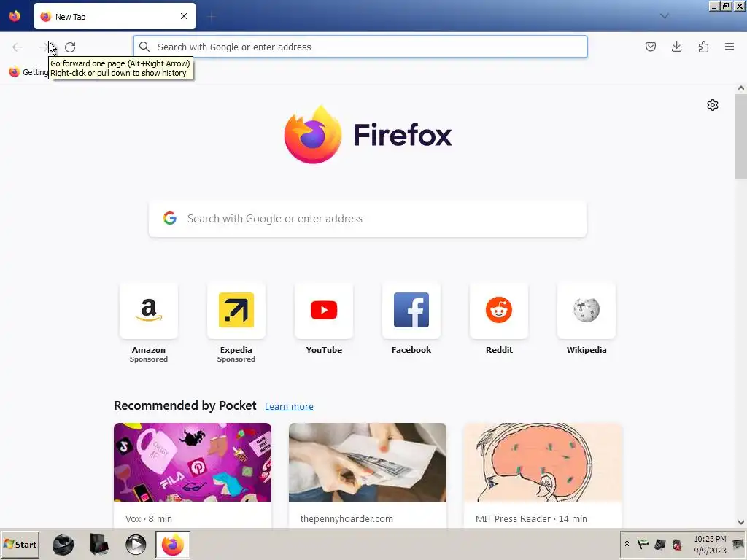This screenshot has height=560, width=747.
Task: Click the page scrollbar thumb
Action: (x=741, y=136)
